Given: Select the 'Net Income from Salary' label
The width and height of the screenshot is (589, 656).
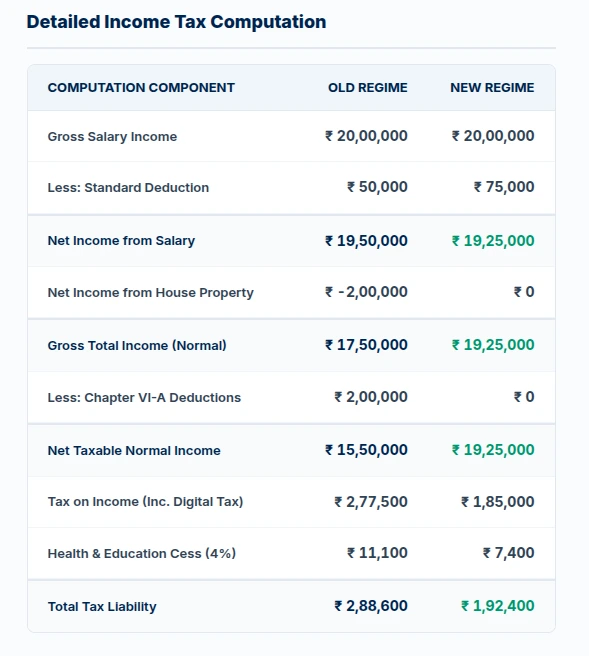Looking at the screenshot, I should tap(121, 241).
